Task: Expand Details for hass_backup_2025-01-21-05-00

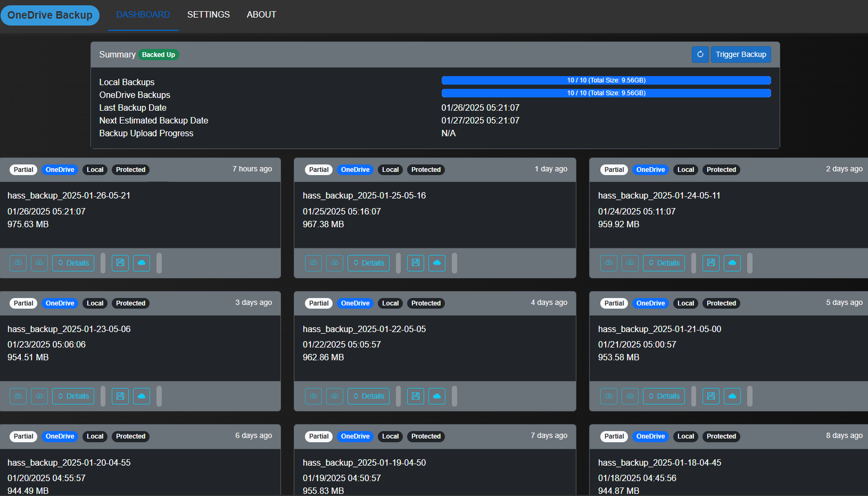Action: (x=664, y=396)
